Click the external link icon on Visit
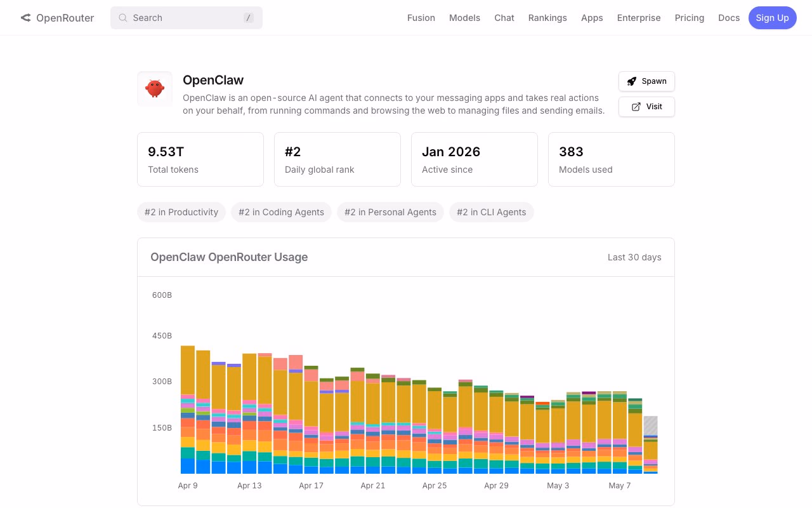This screenshot has width=812, height=508. [x=636, y=107]
